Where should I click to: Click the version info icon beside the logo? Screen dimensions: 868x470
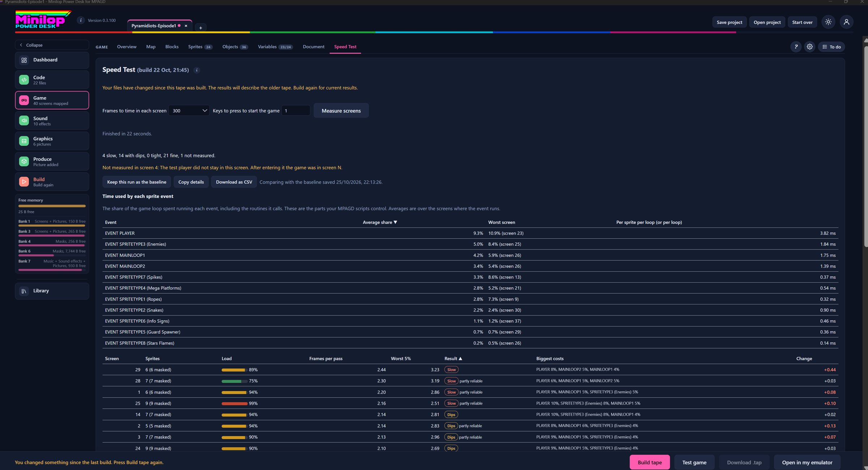click(x=81, y=20)
